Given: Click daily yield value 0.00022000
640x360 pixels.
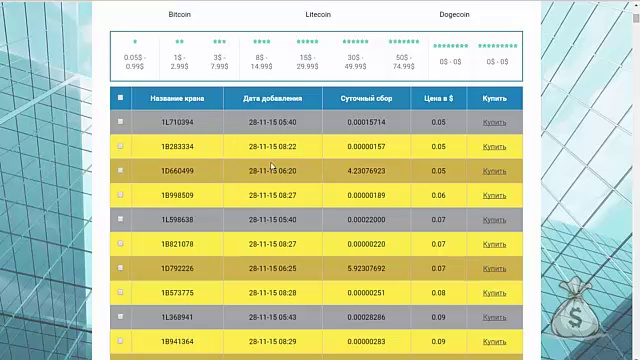Looking at the screenshot, I should [366, 220].
